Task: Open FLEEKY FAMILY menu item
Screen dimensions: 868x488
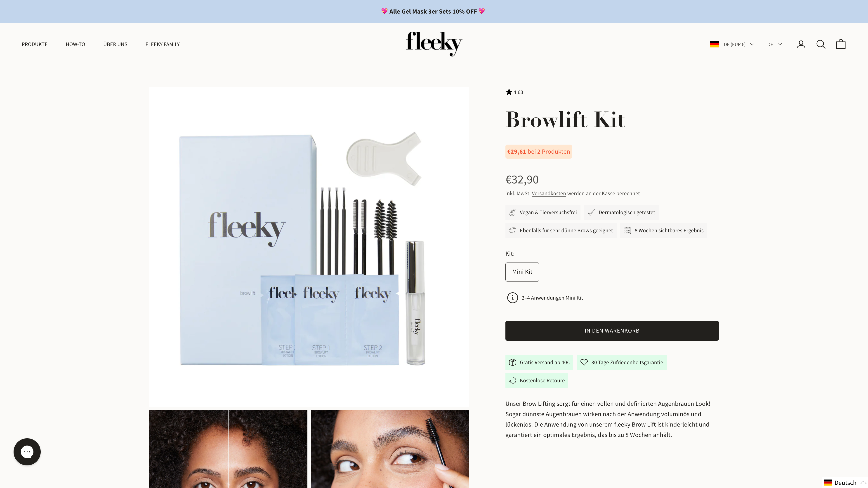Action: [163, 44]
